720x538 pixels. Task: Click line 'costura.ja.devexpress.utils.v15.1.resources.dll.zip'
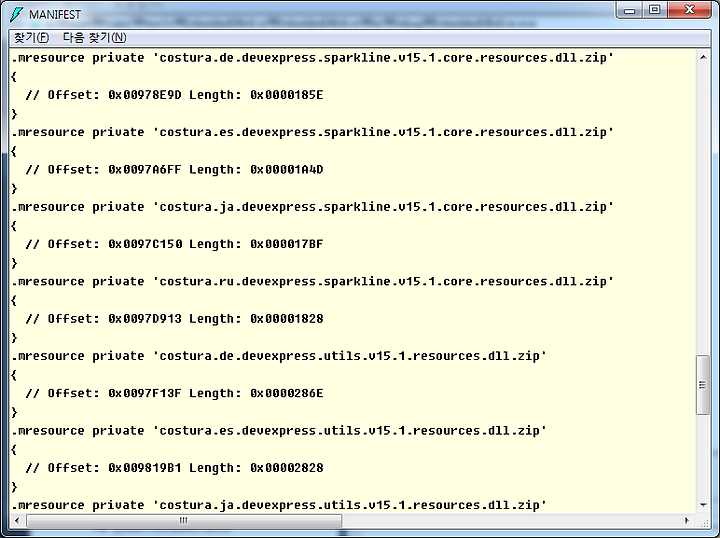pyautogui.click(x=279, y=505)
